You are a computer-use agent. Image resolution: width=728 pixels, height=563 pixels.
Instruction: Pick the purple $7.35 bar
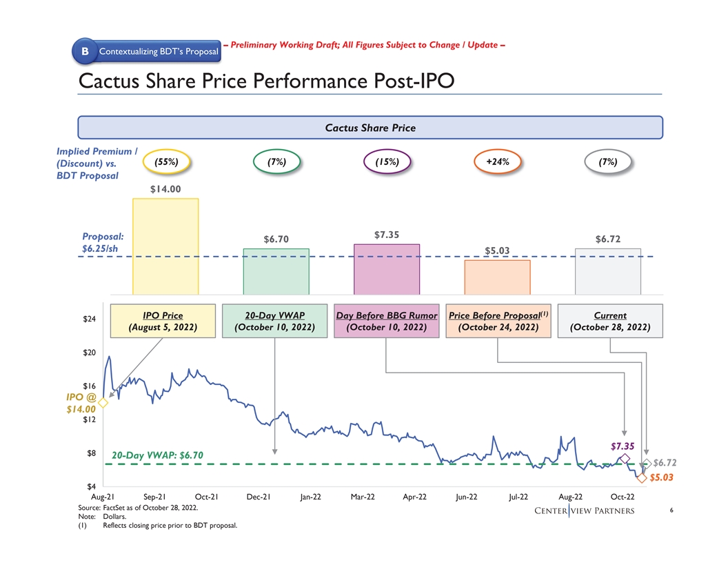[x=387, y=269]
